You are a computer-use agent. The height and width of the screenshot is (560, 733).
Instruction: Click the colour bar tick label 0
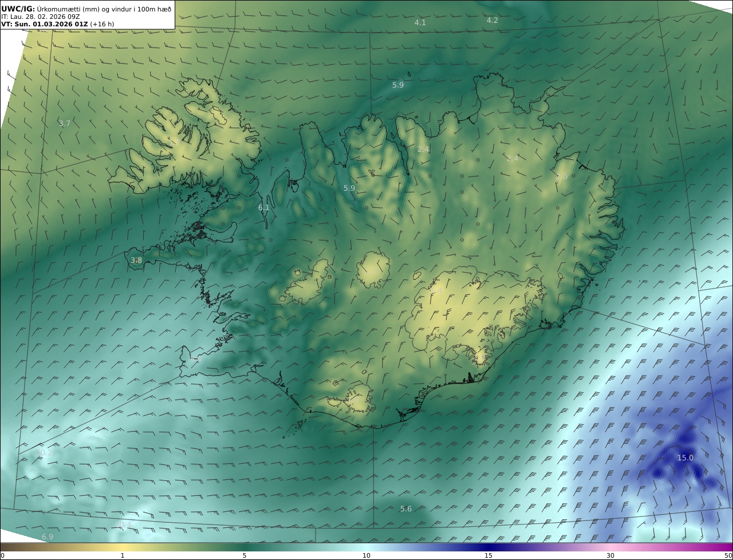coord(2,555)
